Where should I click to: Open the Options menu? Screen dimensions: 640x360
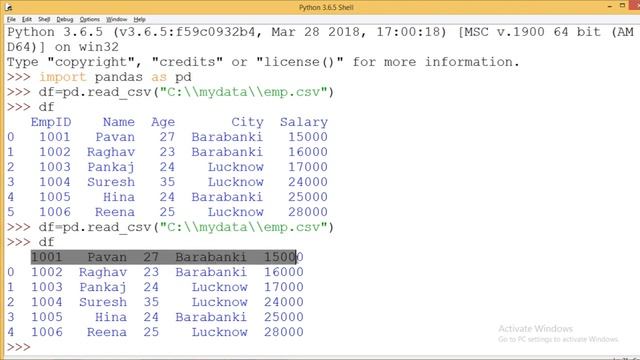pos(89,19)
